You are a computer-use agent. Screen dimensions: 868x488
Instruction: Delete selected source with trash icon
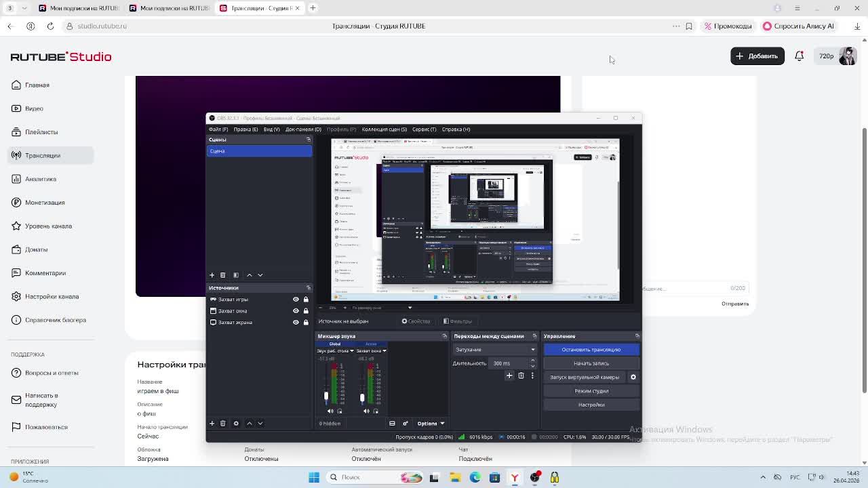(x=222, y=424)
